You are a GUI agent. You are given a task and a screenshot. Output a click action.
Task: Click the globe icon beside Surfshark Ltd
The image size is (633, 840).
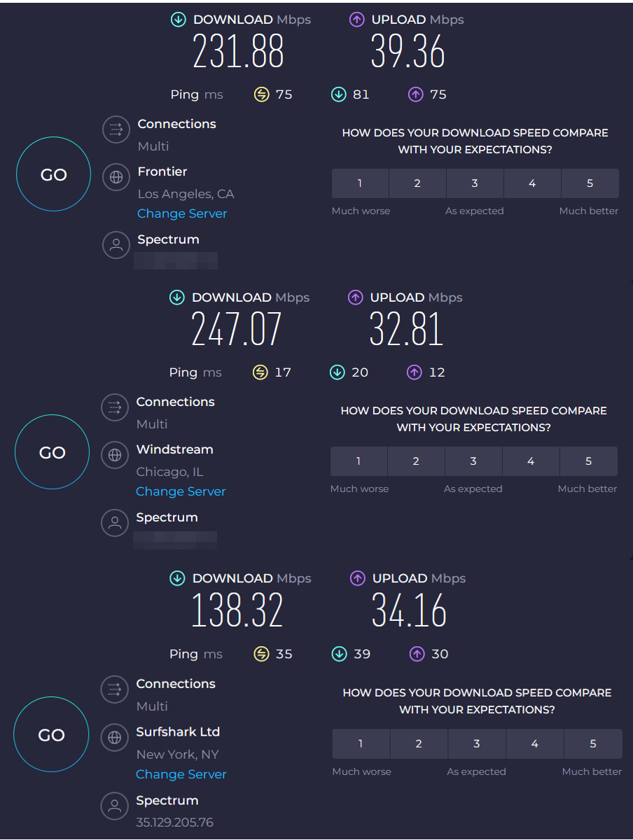pos(115,737)
